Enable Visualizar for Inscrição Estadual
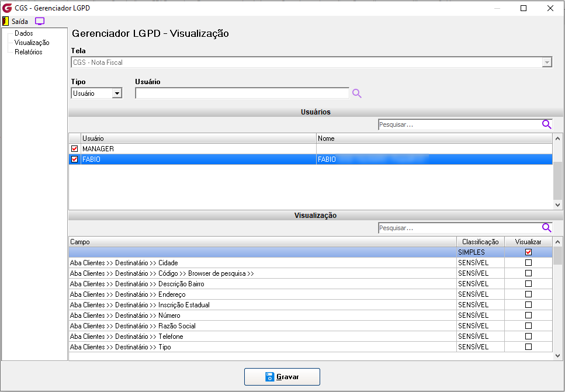This screenshot has width=565, height=392. tap(528, 305)
